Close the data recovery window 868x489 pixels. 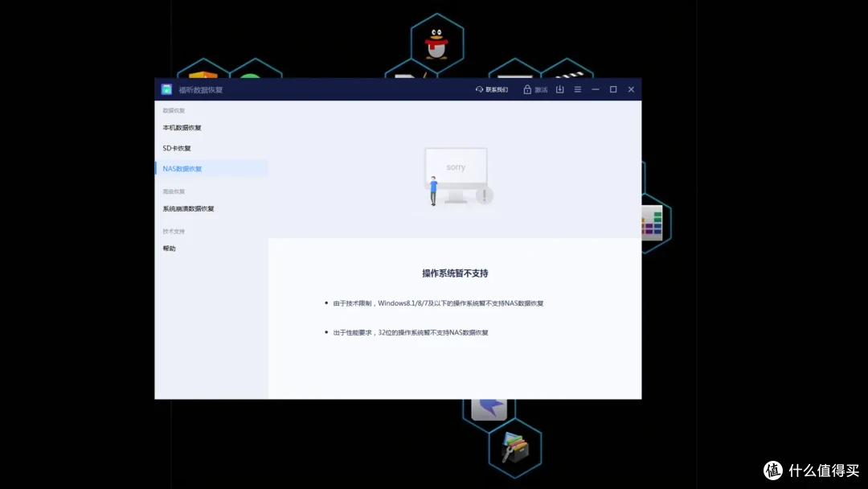pyautogui.click(x=631, y=89)
